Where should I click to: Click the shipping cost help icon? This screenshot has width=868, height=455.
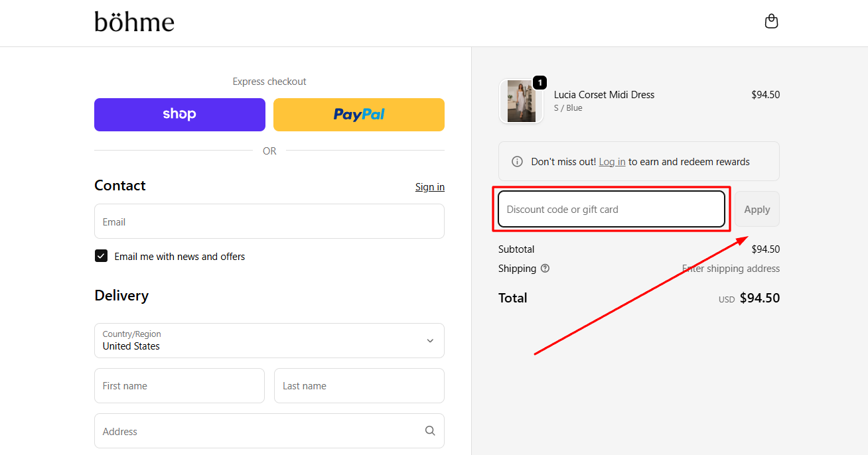pos(545,268)
